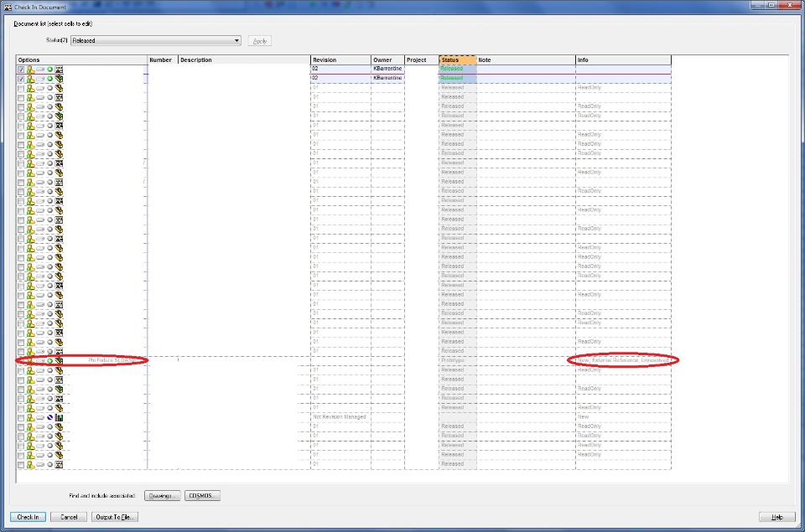Click the green check-in circle in the first row
Viewport: 805px width, 532px height.
(49, 70)
